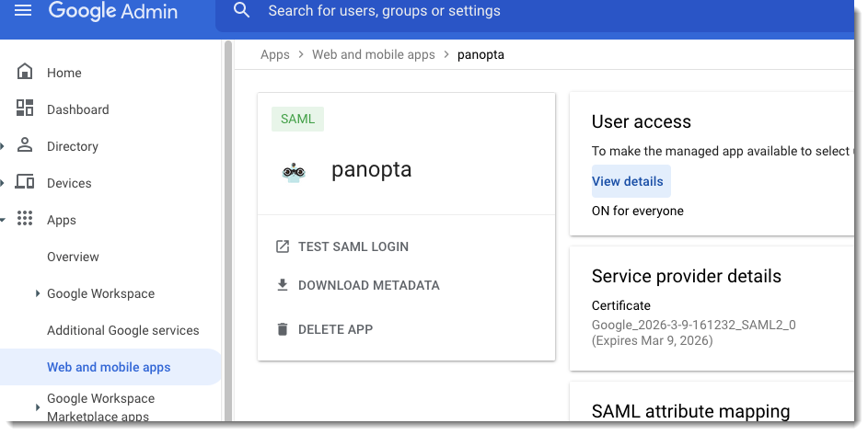Viewport: 868px width, 435px height.
Task: Collapse the Apps section arrow
Action: click(x=4, y=220)
